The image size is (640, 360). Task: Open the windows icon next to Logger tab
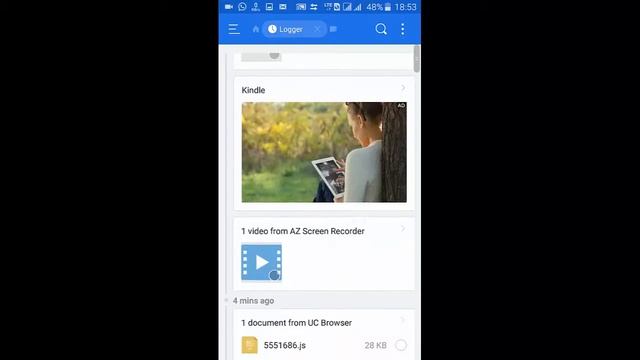point(333,29)
